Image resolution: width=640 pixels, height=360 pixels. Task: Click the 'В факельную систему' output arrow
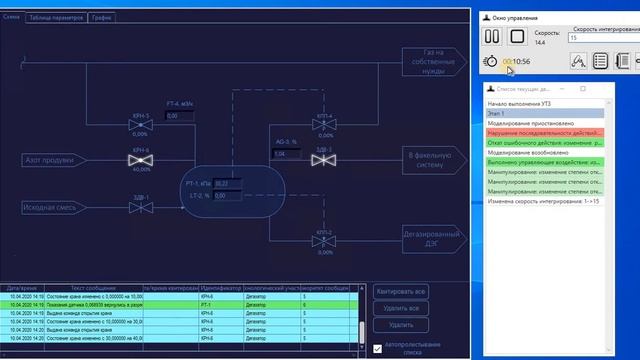tap(434, 160)
